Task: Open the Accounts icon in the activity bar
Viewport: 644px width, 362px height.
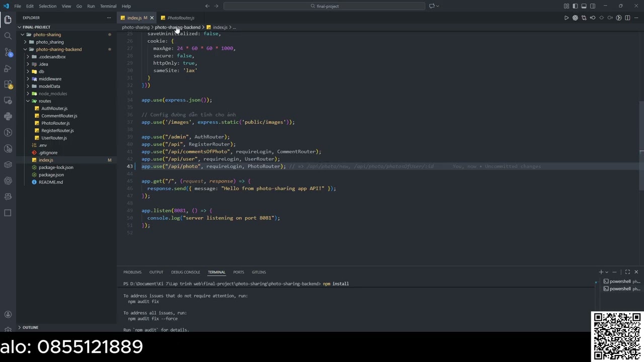Action: click(x=8, y=314)
